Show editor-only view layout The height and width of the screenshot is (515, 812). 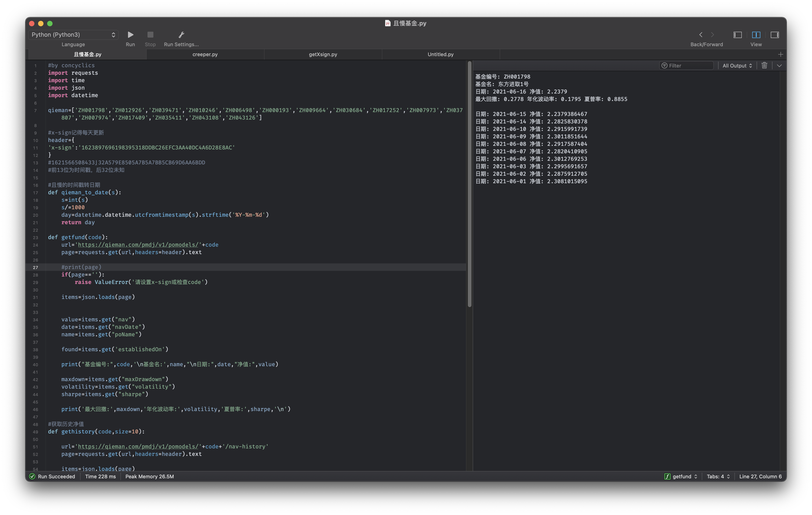point(737,35)
